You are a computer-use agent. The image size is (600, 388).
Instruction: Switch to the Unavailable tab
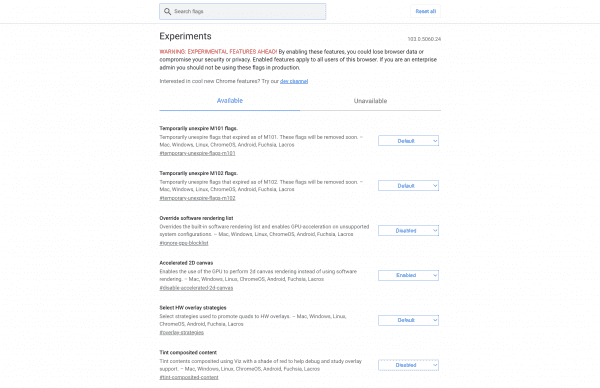(x=370, y=101)
